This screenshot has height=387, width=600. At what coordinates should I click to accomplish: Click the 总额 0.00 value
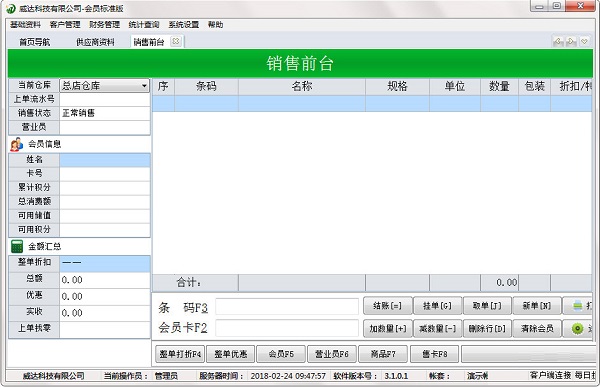[x=72, y=280]
